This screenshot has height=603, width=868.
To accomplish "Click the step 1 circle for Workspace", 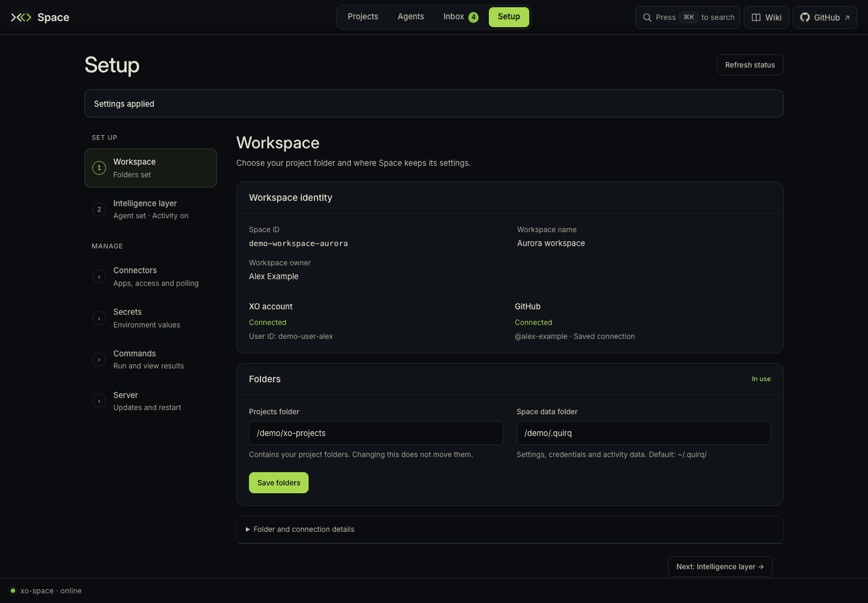I will tap(99, 168).
